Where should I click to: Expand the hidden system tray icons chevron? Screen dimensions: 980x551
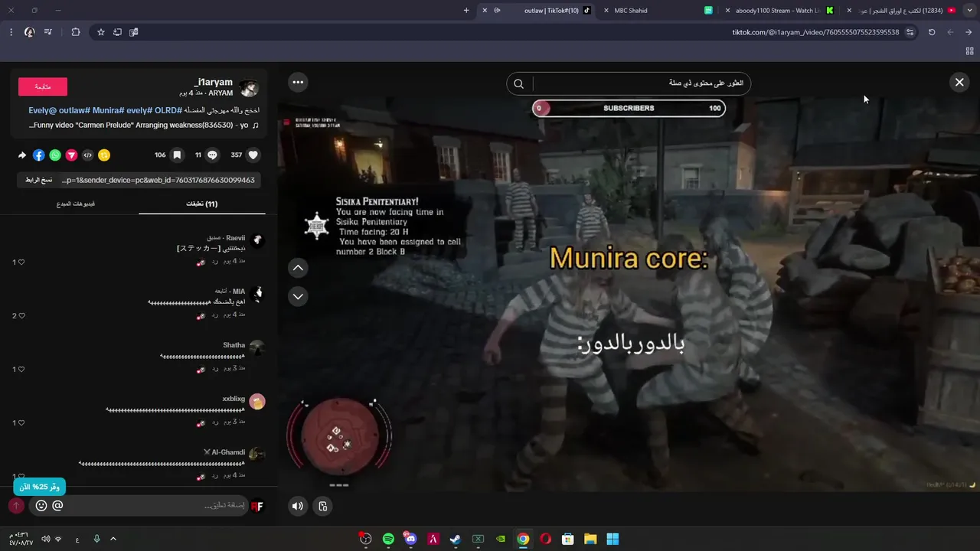point(113,539)
